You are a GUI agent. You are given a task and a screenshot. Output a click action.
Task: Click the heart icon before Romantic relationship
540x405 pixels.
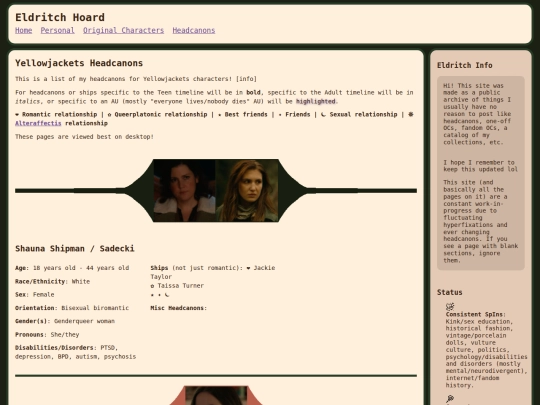coord(17,115)
